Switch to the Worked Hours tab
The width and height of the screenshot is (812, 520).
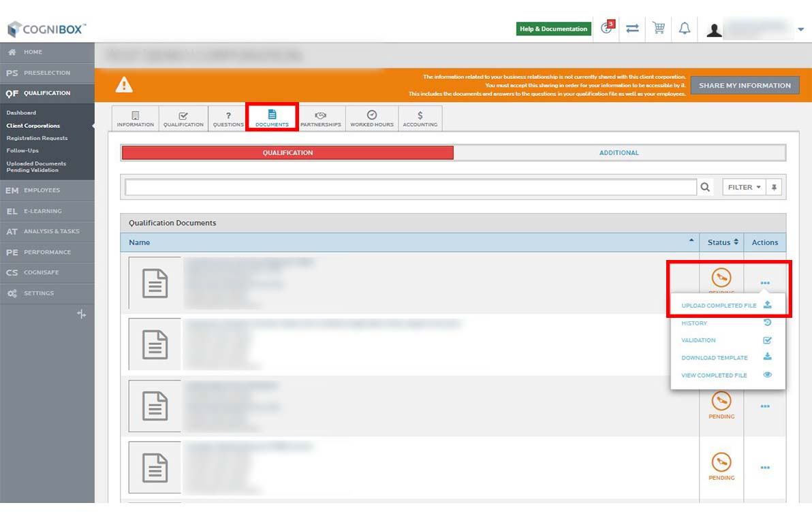click(x=372, y=118)
